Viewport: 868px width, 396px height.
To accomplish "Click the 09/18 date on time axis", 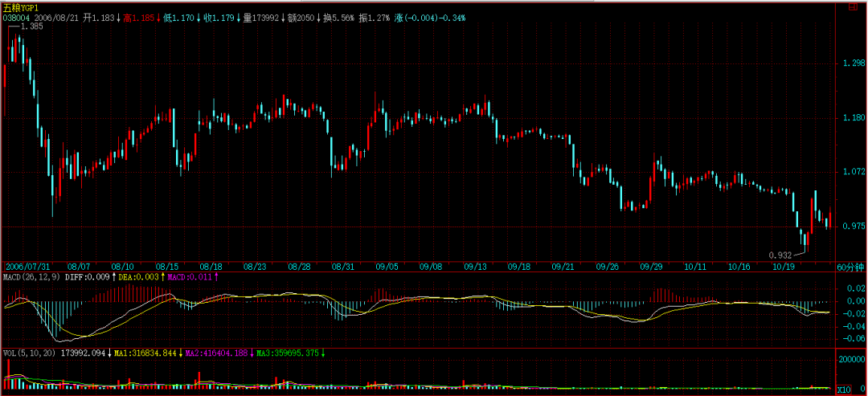I will (x=518, y=267).
